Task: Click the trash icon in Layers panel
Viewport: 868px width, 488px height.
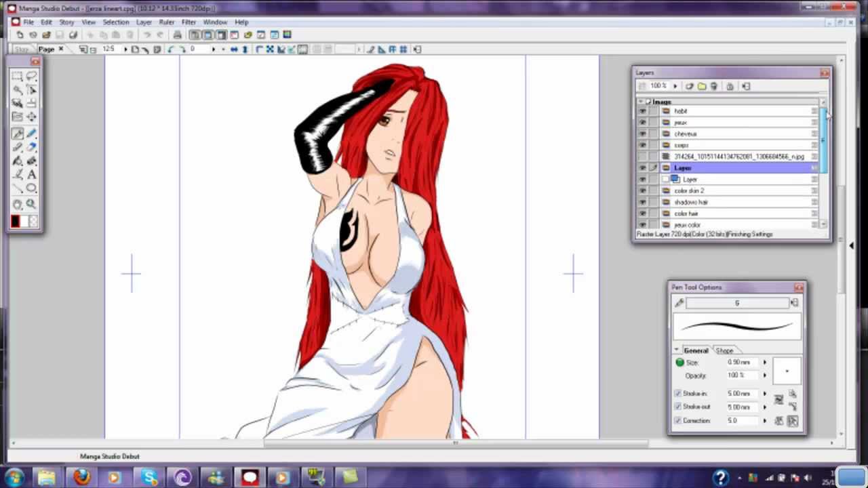Action: (x=714, y=86)
